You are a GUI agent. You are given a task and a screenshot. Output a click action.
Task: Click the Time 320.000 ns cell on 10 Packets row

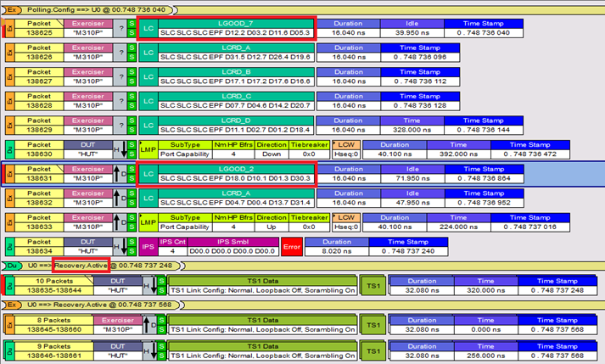point(485,286)
